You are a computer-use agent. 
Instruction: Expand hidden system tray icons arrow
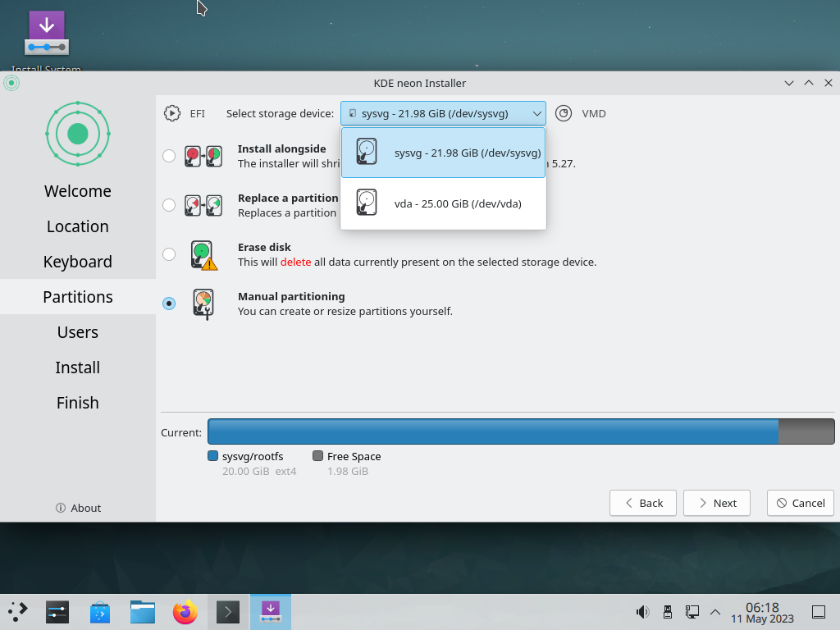pos(714,612)
